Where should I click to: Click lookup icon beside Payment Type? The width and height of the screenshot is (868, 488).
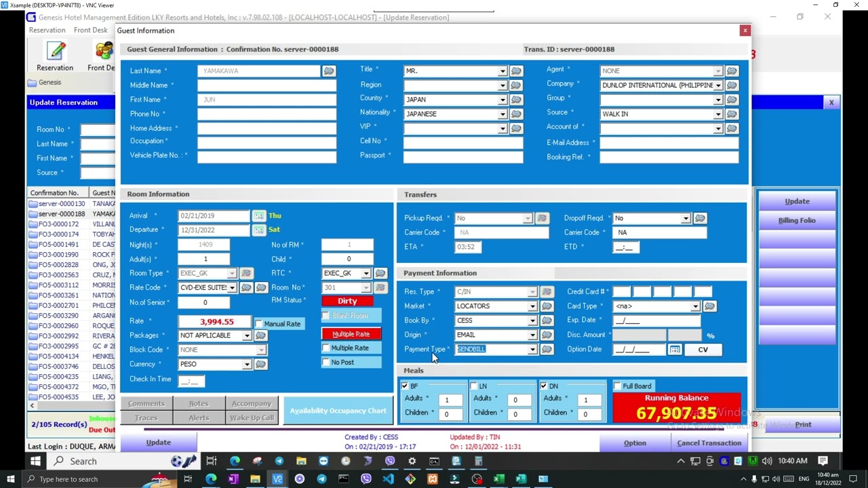[547, 350]
